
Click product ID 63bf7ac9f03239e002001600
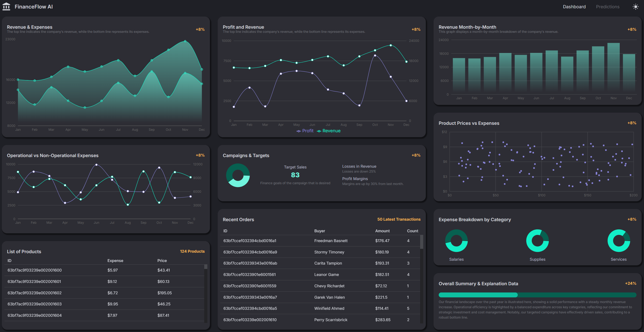[x=35, y=270]
